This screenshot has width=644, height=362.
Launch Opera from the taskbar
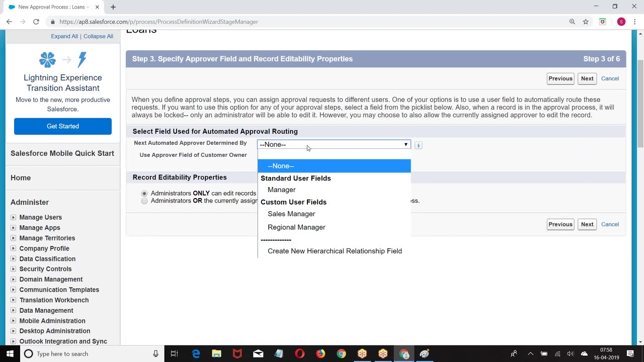click(299, 353)
